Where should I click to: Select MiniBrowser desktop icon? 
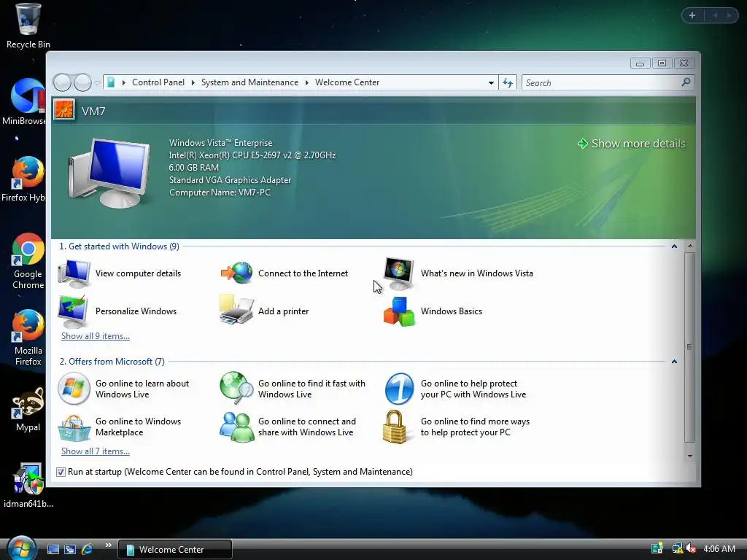click(x=28, y=96)
